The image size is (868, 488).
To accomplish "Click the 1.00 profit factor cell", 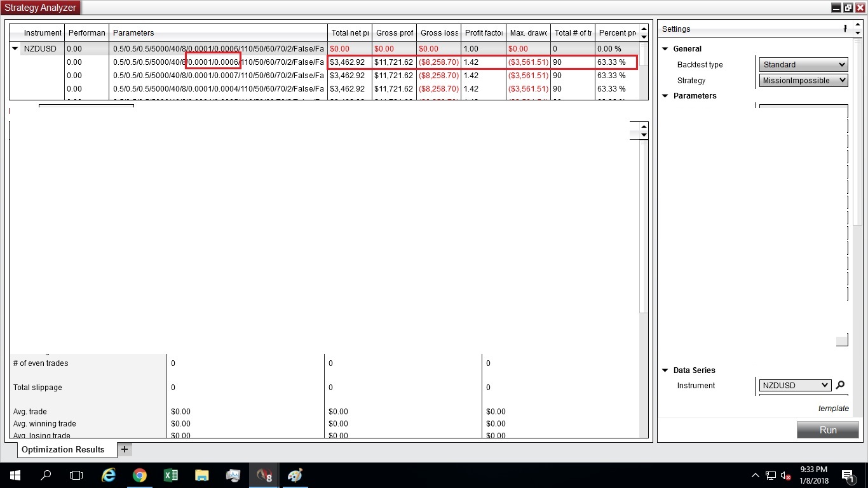I will [x=483, y=48].
